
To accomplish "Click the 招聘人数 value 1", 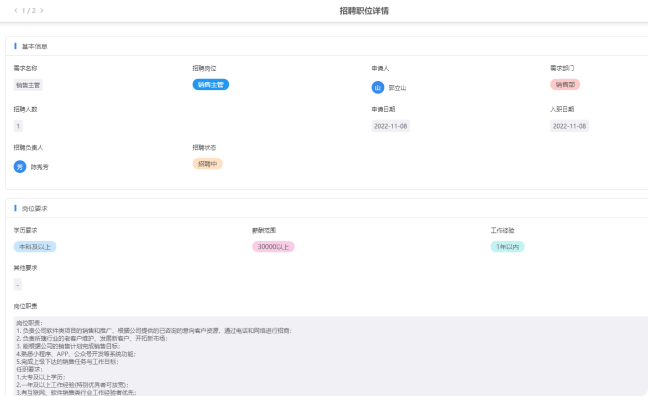I will click(x=18, y=126).
